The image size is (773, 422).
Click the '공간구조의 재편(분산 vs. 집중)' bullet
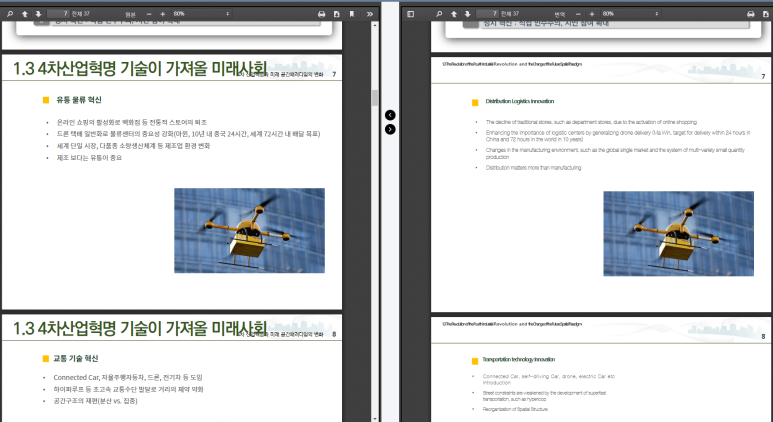point(96,401)
